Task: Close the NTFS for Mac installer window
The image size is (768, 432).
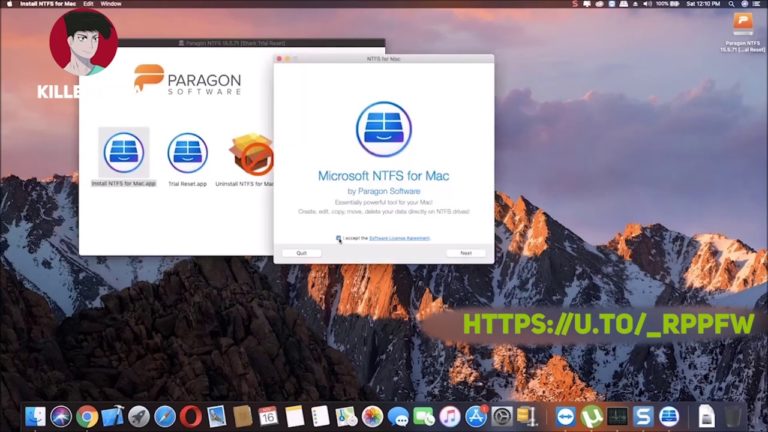Action: pos(279,59)
